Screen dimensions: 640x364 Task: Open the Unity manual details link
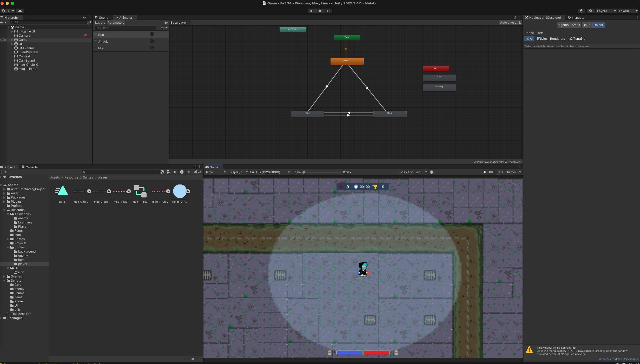[618, 359]
